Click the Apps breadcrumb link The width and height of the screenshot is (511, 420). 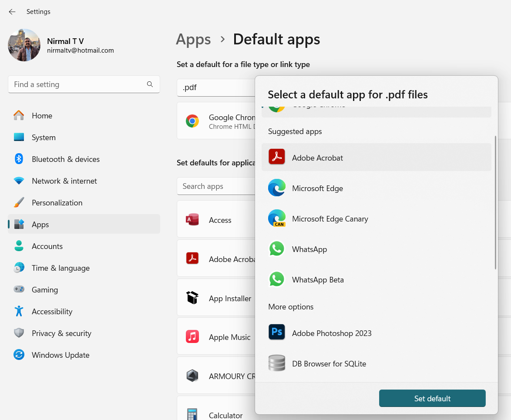tap(193, 40)
